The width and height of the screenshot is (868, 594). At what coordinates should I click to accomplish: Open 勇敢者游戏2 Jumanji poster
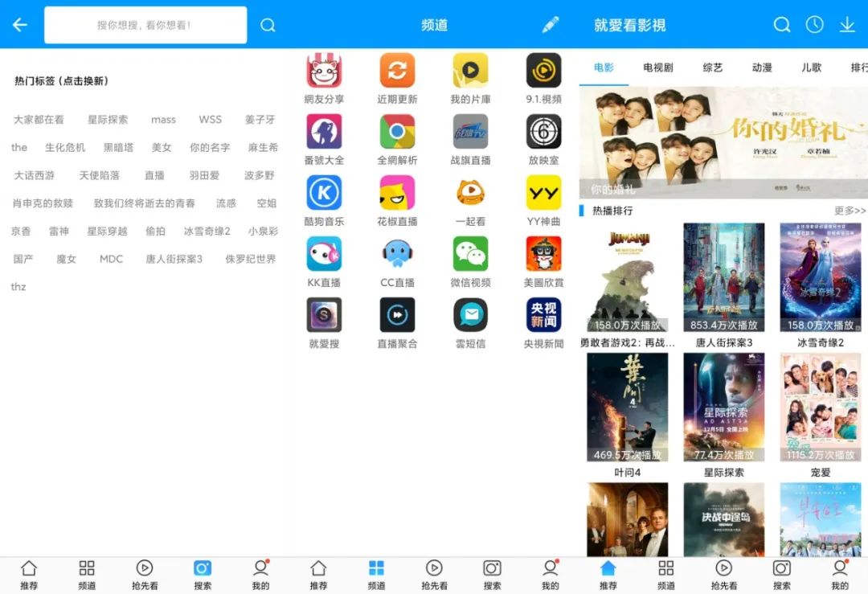tap(627, 277)
